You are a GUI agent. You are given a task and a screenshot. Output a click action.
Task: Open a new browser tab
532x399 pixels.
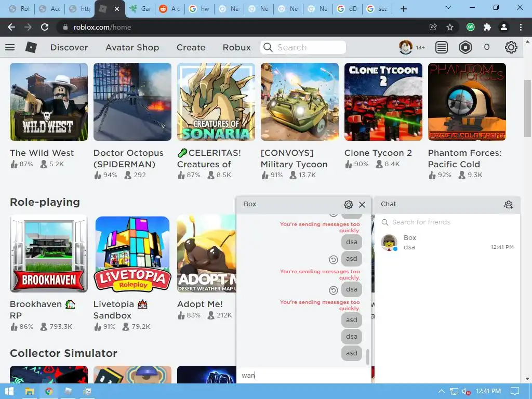point(403,9)
